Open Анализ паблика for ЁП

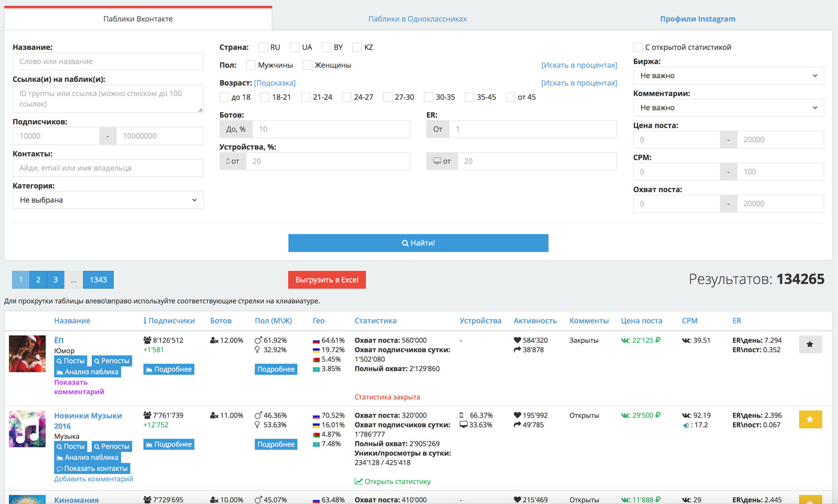point(87,372)
